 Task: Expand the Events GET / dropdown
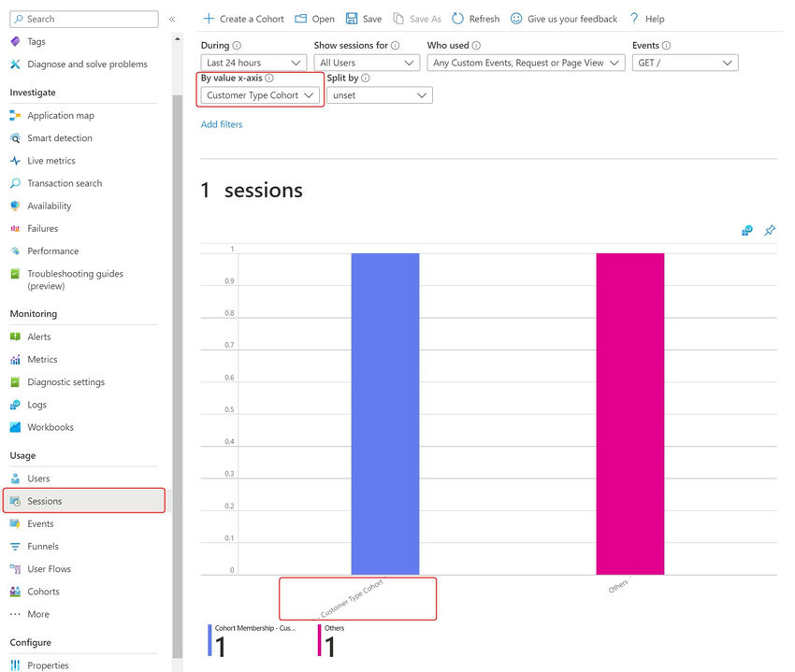click(x=685, y=63)
